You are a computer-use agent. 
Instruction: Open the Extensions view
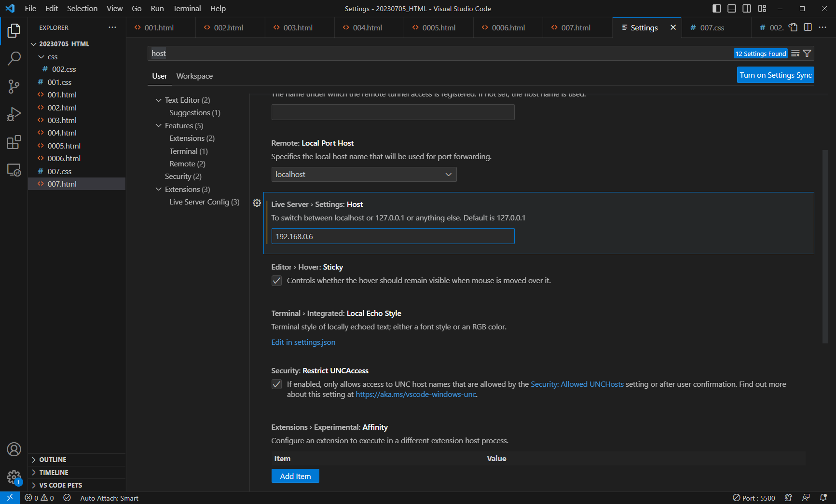[14, 142]
